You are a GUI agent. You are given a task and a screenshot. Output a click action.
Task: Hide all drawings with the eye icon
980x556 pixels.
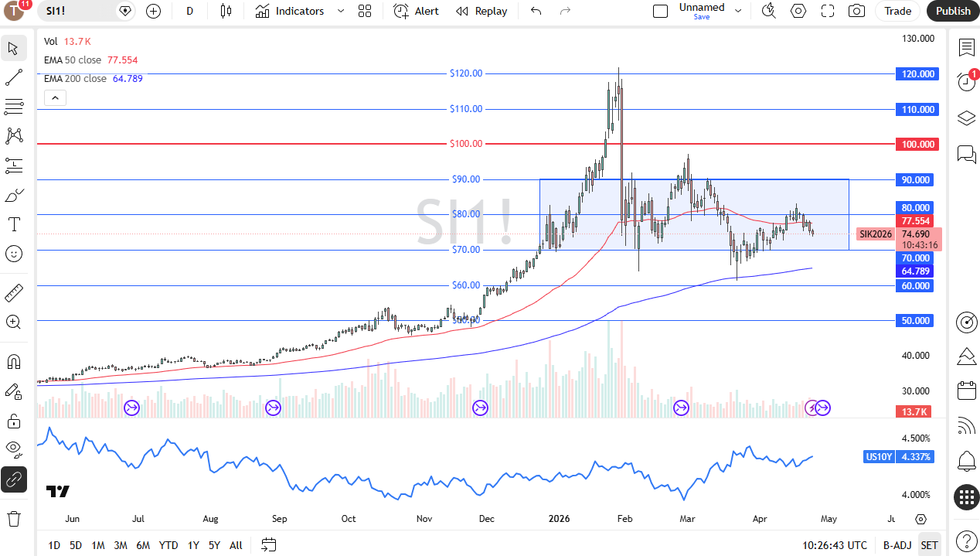point(13,450)
